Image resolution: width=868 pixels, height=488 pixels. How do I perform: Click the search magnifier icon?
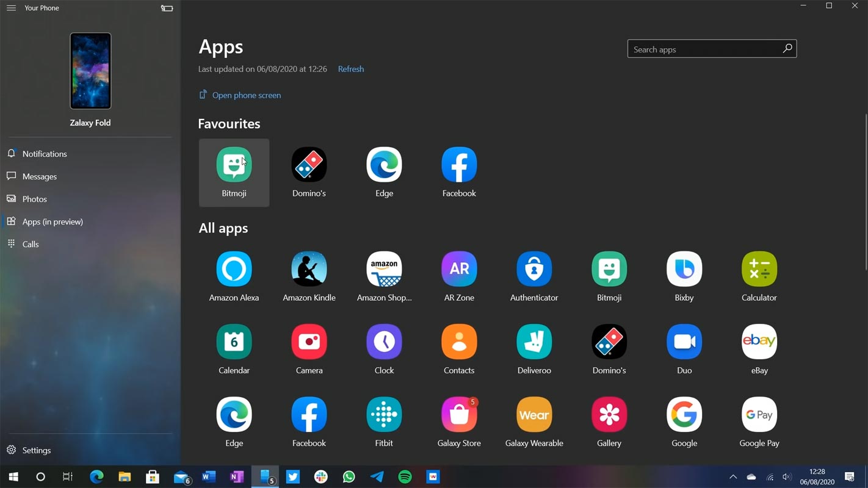(x=787, y=49)
